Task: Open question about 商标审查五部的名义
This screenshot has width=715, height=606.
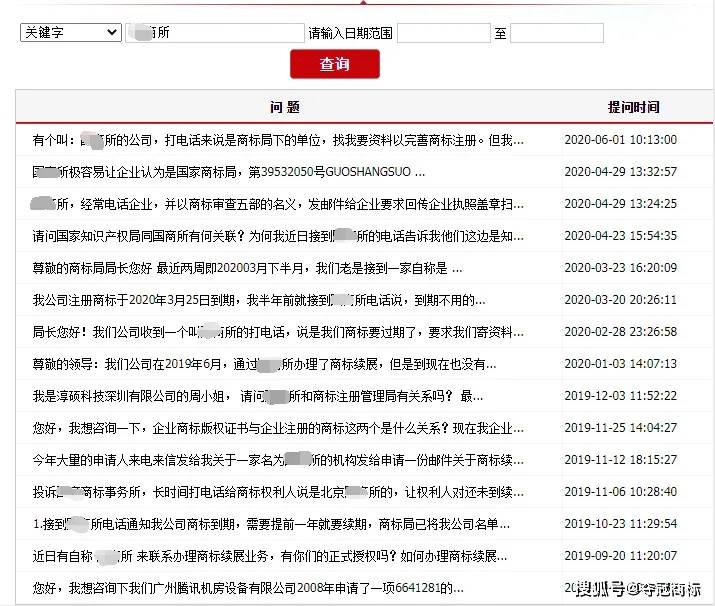Action: (x=278, y=204)
